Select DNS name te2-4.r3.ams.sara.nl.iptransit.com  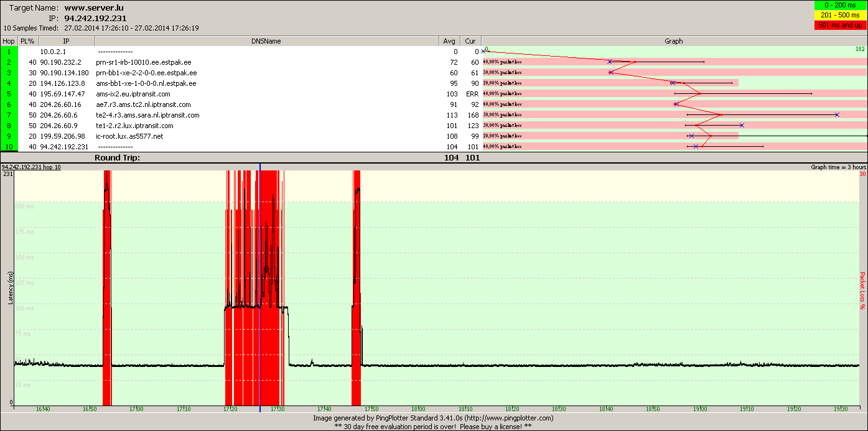(148, 115)
